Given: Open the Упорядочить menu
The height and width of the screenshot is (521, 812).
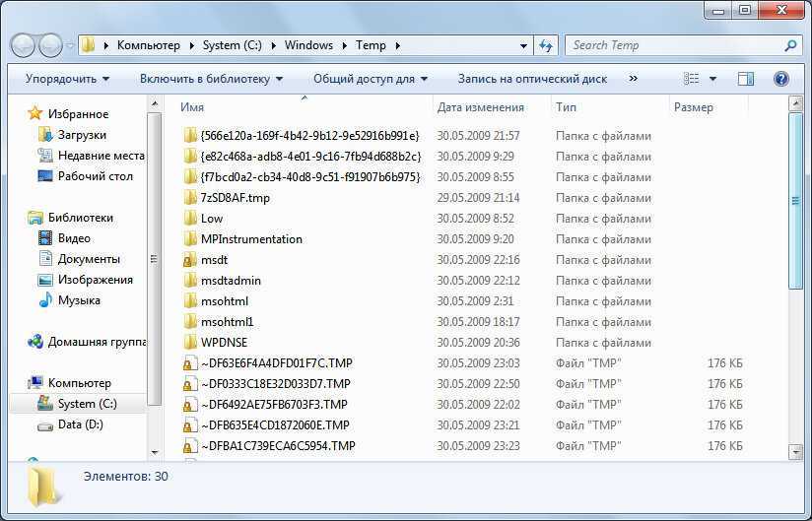Looking at the screenshot, I should coord(67,79).
